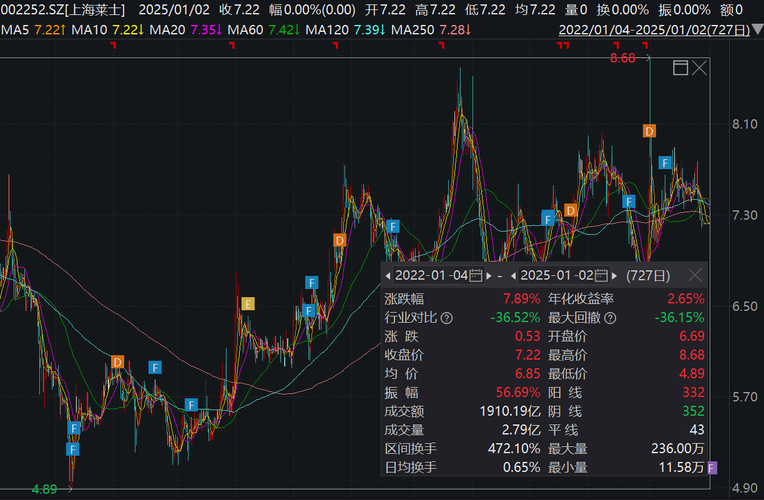Click the 8.10 price axis label
764x500 pixels.
(x=745, y=124)
